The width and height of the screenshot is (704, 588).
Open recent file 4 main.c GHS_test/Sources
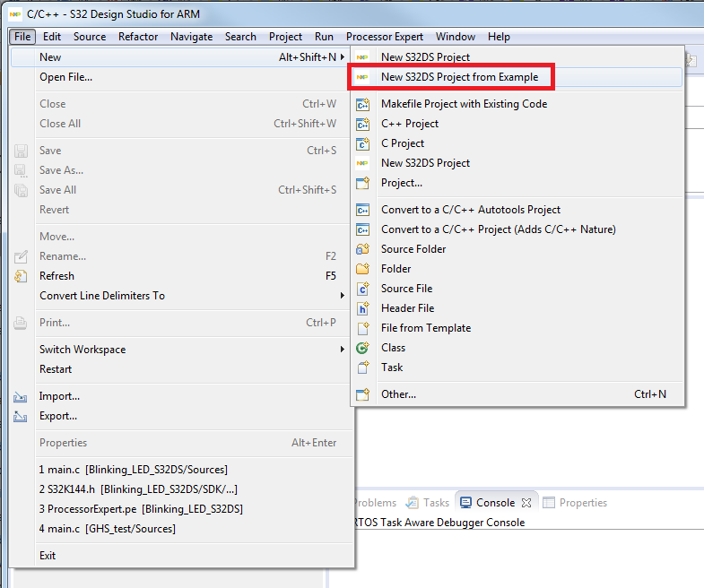(x=179, y=529)
